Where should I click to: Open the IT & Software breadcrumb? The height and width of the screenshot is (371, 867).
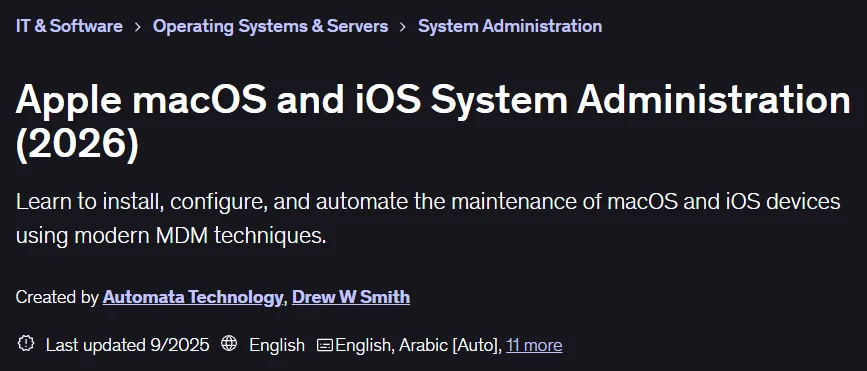pos(69,26)
